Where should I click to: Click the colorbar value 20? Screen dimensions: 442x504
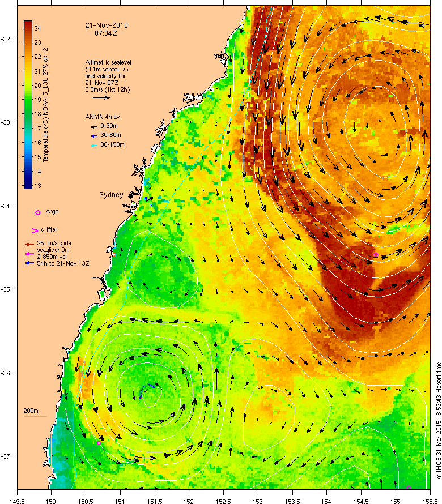click(x=37, y=86)
